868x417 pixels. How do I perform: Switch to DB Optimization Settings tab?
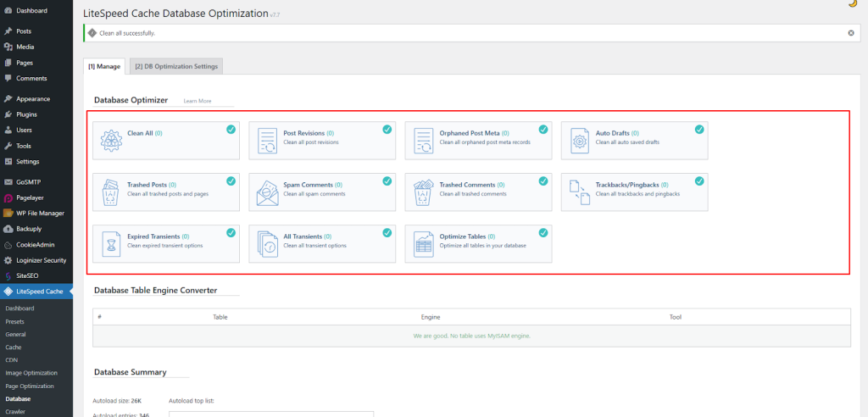[x=176, y=66]
